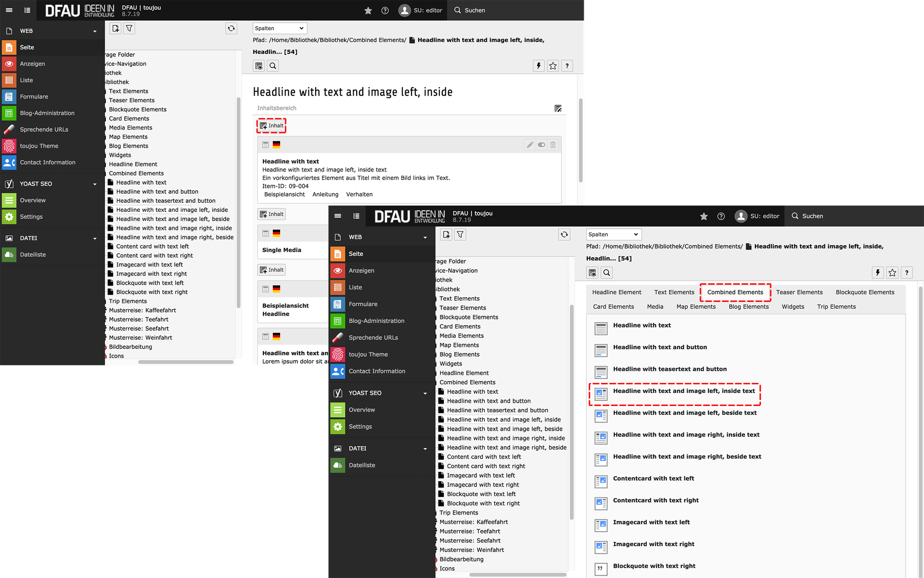This screenshot has width=924, height=578.
Task: Click the topmost Inhalt add content button
Action: pos(272,126)
